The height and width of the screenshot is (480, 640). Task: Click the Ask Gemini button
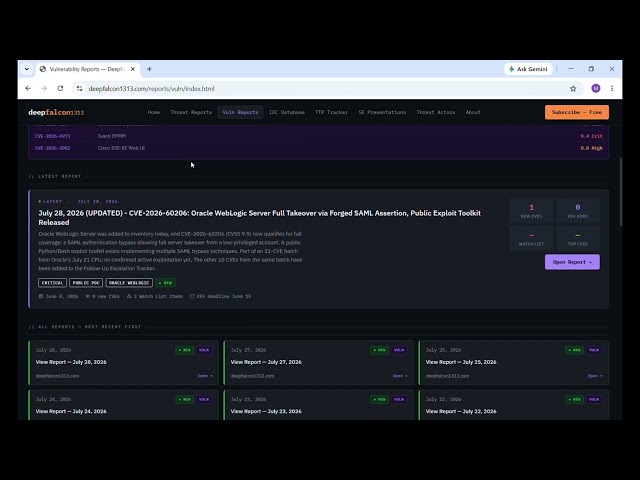pyautogui.click(x=528, y=69)
